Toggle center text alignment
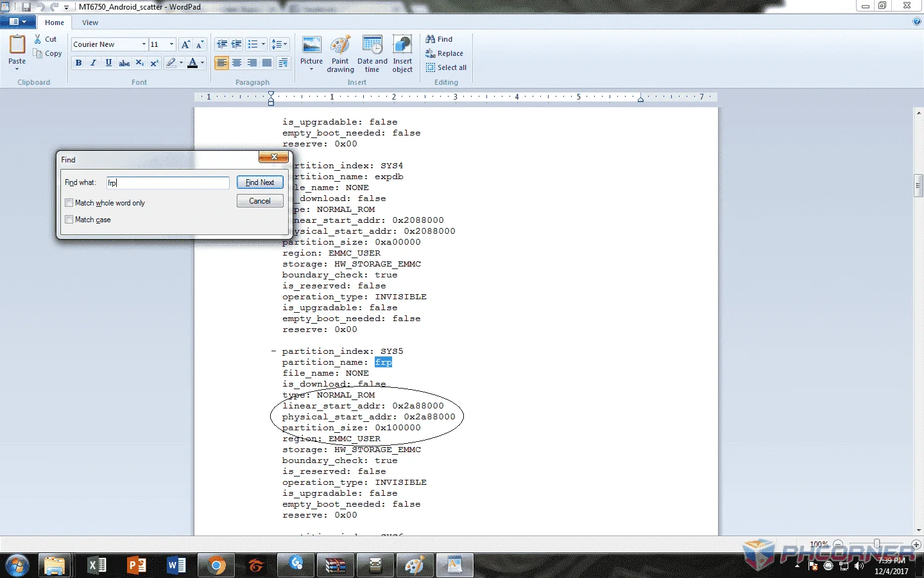The image size is (924, 578). [237, 63]
